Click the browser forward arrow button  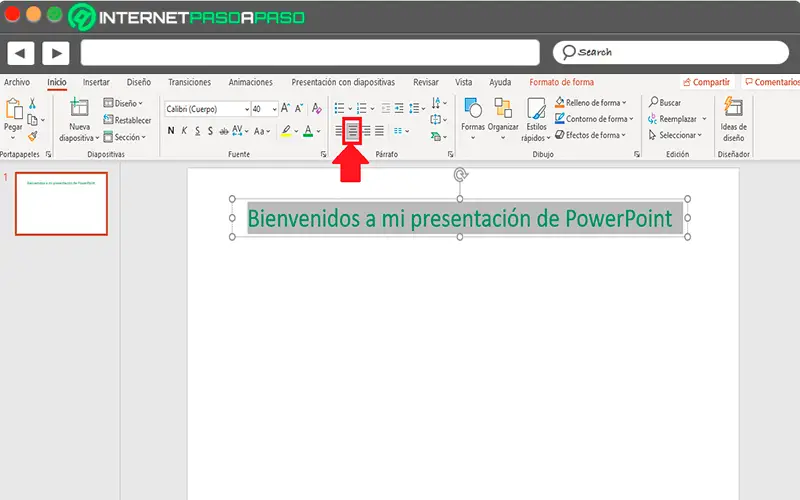tap(56, 53)
